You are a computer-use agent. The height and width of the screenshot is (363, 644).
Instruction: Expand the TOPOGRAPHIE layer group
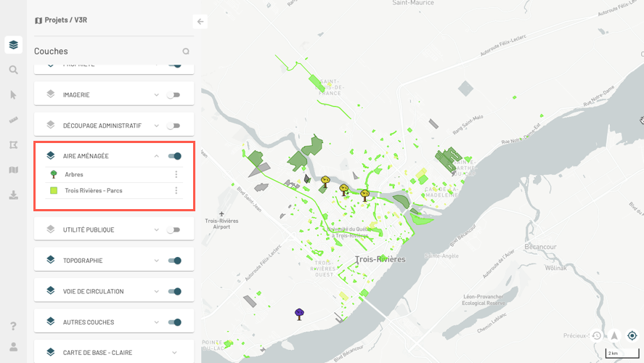coord(156,261)
